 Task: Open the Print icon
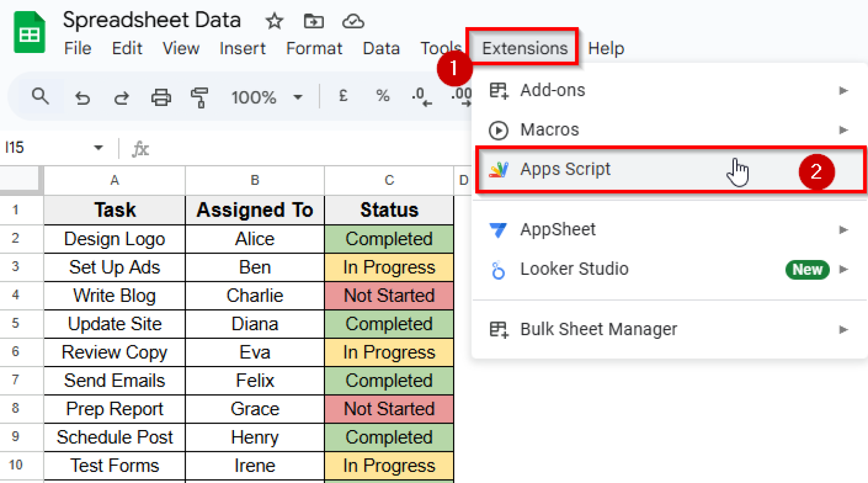[161, 97]
